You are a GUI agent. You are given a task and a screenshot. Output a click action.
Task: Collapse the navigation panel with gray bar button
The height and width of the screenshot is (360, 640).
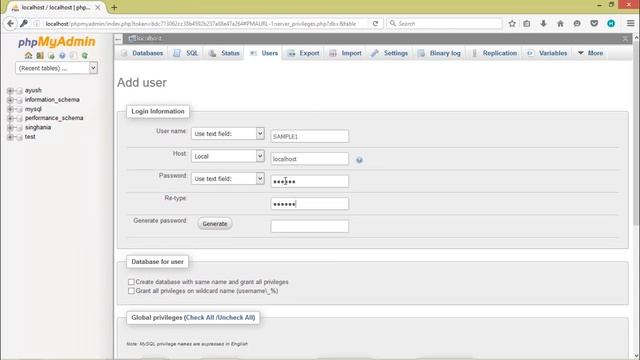tap(118, 39)
